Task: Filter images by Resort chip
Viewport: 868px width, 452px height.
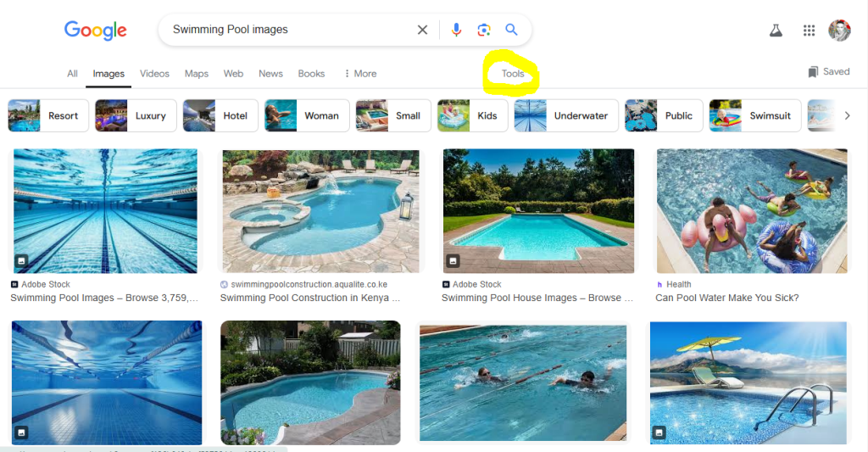Action: [x=47, y=115]
